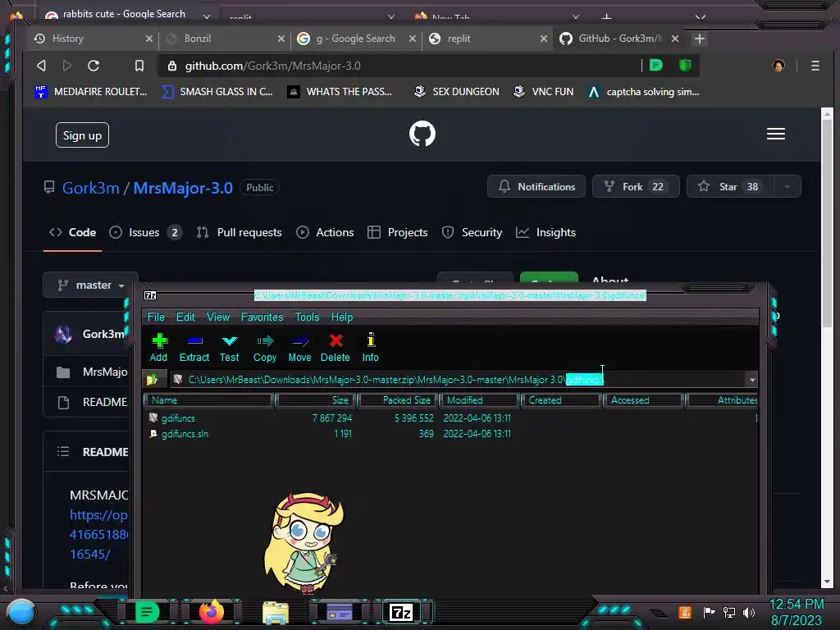Click the 7z icon in the taskbar
The height and width of the screenshot is (630, 840).
pyautogui.click(x=401, y=612)
